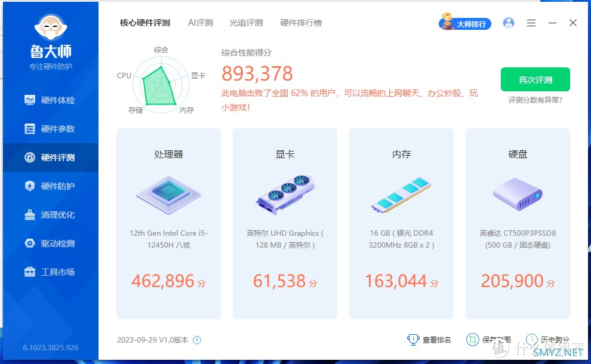
Task: Minimize the 鲁大师 window
Action: click(x=552, y=23)
